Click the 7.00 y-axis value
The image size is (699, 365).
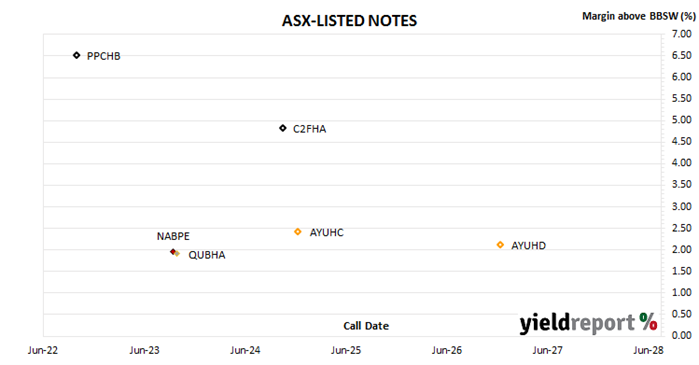point(682,34)
